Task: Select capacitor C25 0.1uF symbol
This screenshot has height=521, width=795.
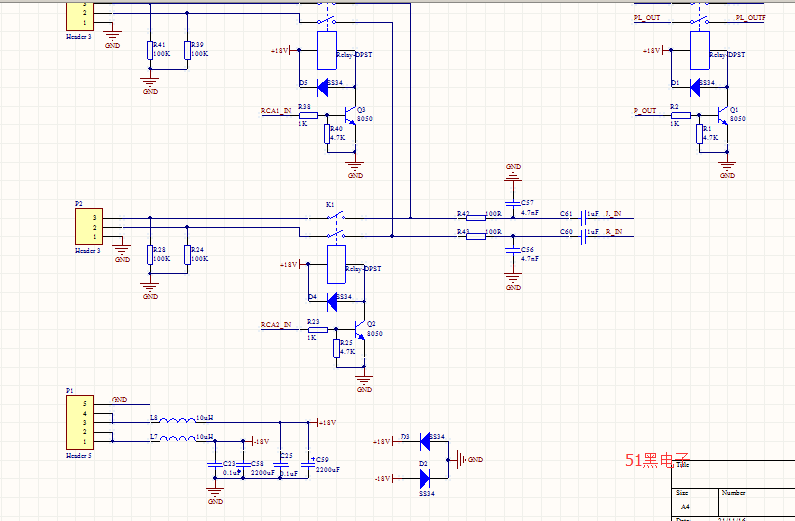Action: click(x=280, y=464)
